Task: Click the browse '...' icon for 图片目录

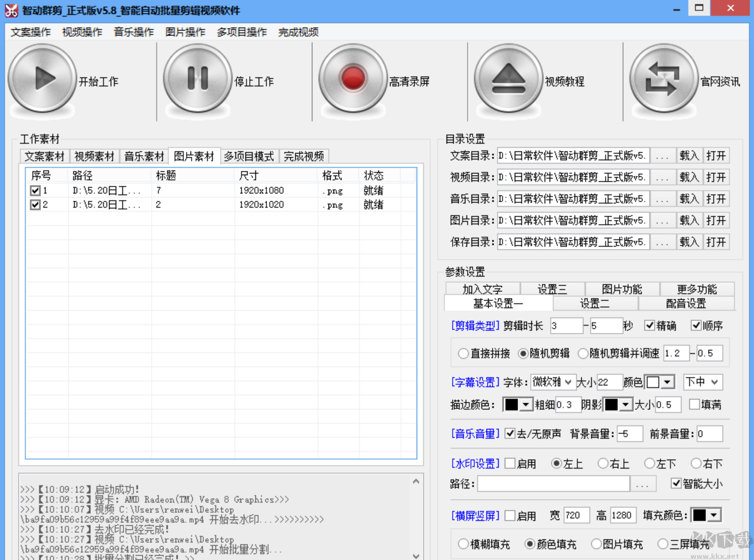Action: click(663, 220)
